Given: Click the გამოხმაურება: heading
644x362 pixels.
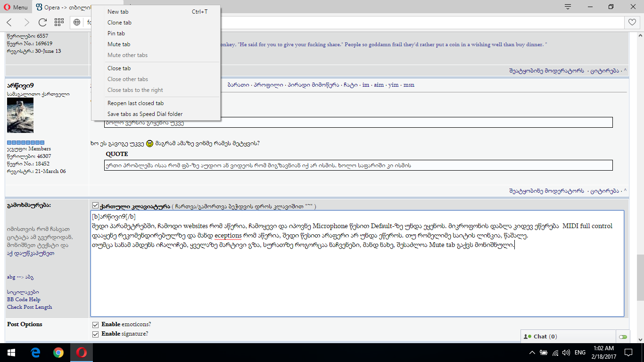Looking at the screenshot, I should coord(29,206).
